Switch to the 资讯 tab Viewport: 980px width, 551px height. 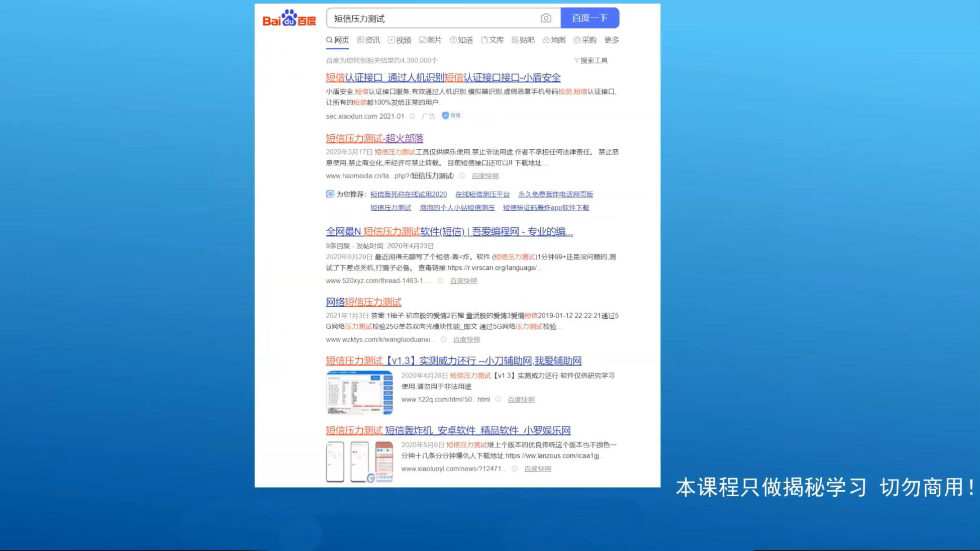(368, 40)
